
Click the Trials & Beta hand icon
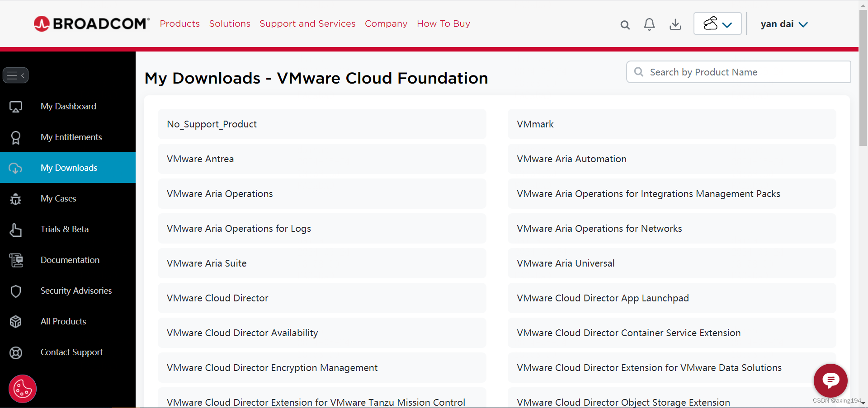(x=16, y=230)
